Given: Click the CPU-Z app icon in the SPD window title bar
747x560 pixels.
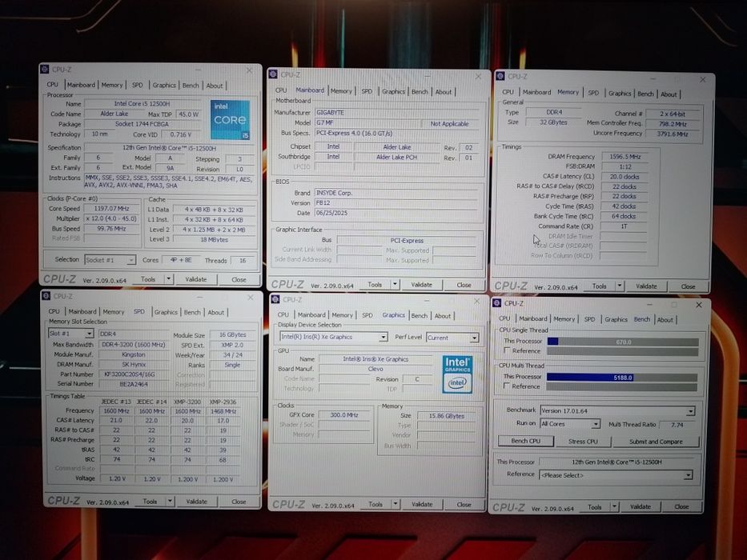Looking at the screenshot, I should 46,296.
